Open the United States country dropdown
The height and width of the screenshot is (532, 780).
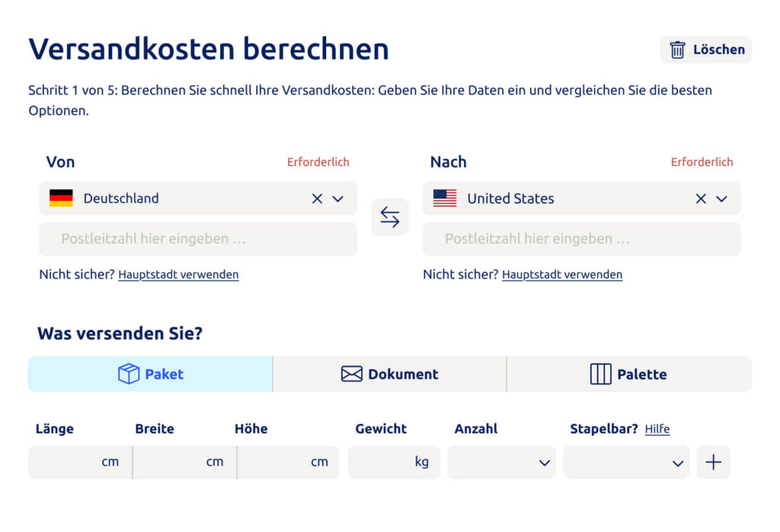pos(721,199)
